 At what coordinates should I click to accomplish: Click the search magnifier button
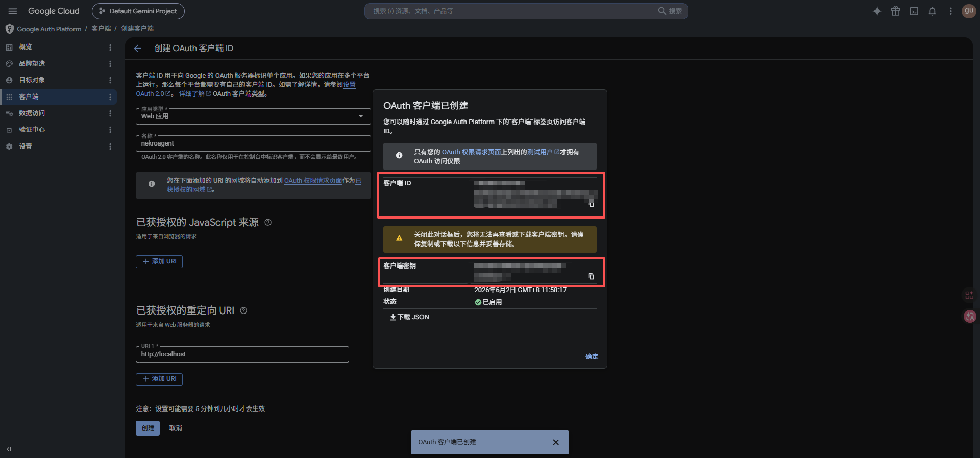(670, 11)
